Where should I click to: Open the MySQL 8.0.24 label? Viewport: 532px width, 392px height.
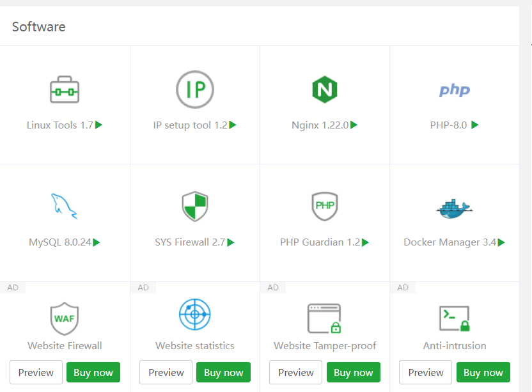point(60,242)
